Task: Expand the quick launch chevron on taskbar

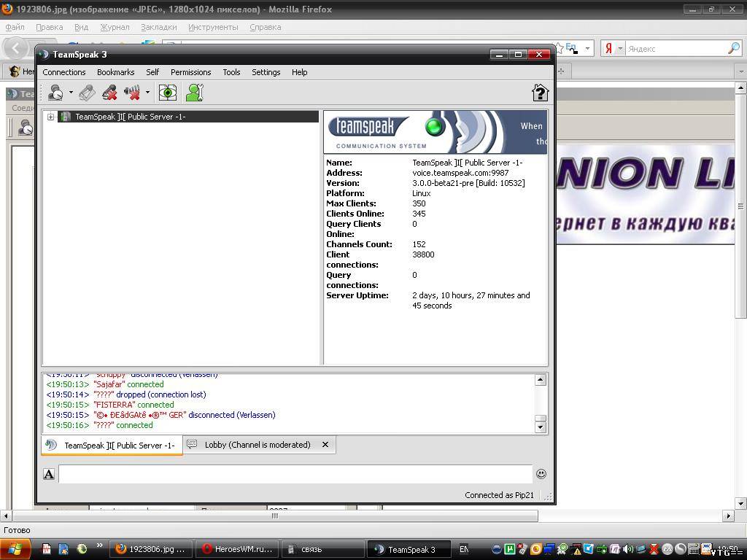Action: point(99,545)
